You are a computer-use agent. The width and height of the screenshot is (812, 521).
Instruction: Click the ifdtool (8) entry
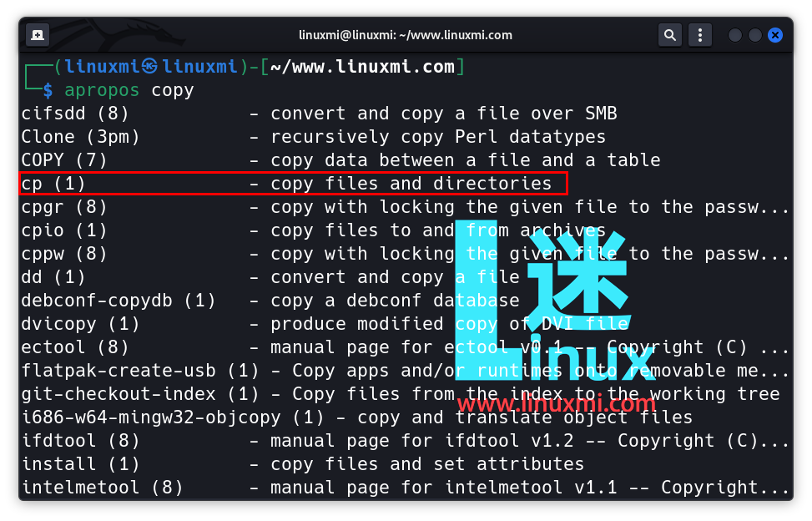point(80,441)
